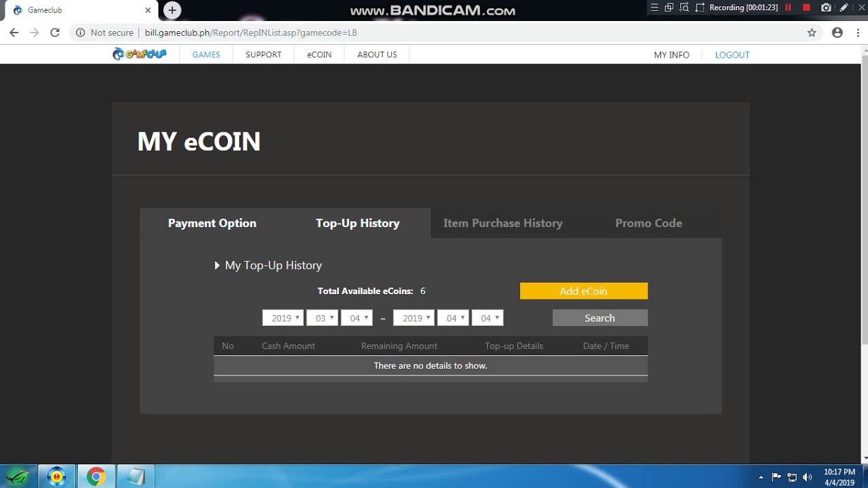Select SUPPORT in the navigation menu

pyautogui.click(x=262, y=54)
